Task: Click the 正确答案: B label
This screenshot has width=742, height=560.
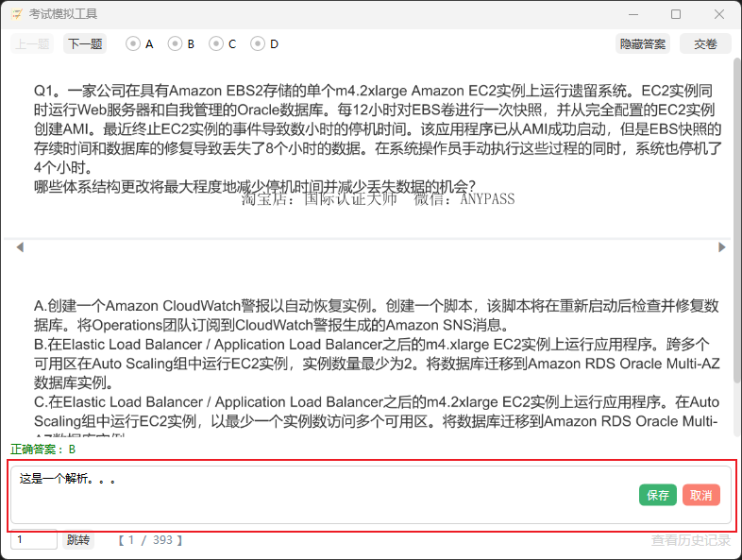Action: point(43,449)
